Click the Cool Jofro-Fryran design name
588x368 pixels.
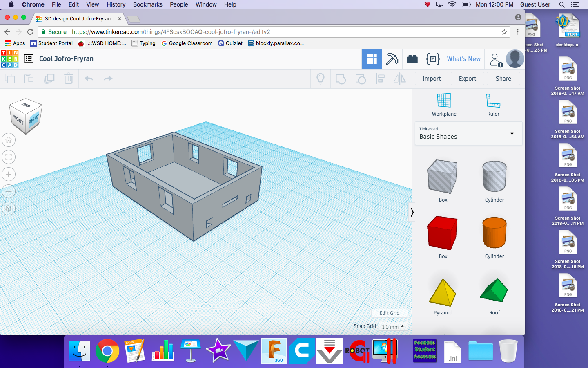[66, 58]
